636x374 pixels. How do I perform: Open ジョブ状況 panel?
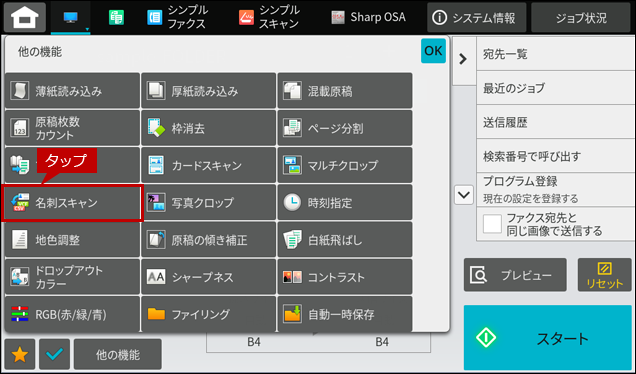(581, 17)
